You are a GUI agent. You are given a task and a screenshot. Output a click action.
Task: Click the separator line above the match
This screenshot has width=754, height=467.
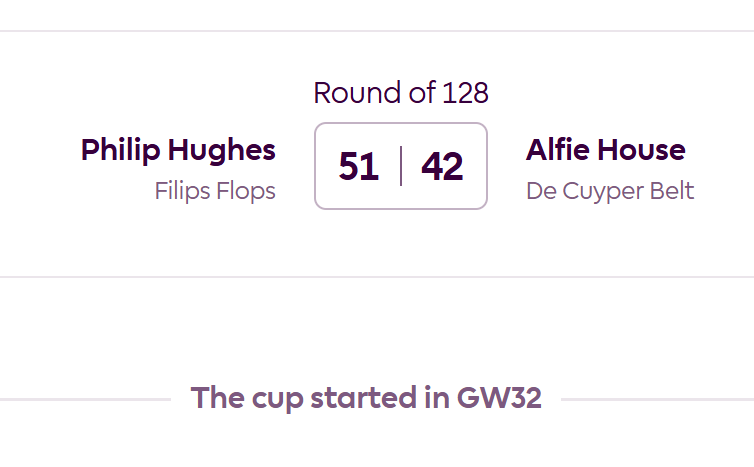click(377, 31)
